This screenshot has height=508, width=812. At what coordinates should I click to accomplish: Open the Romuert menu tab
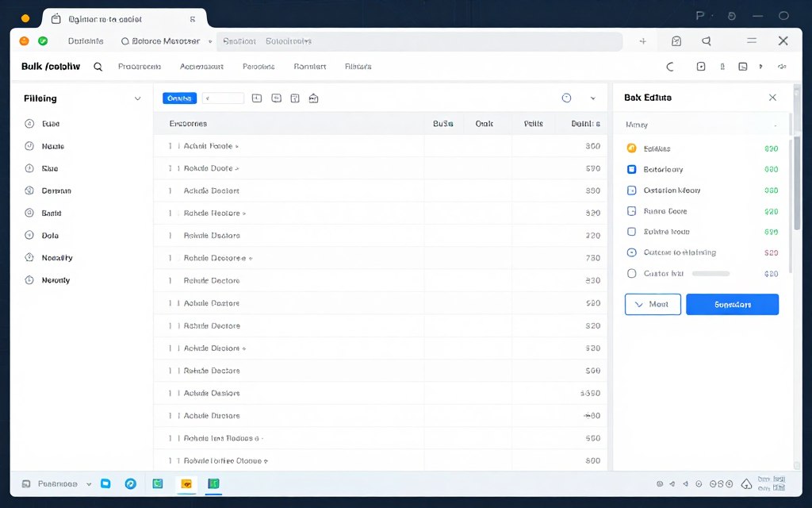310,67
